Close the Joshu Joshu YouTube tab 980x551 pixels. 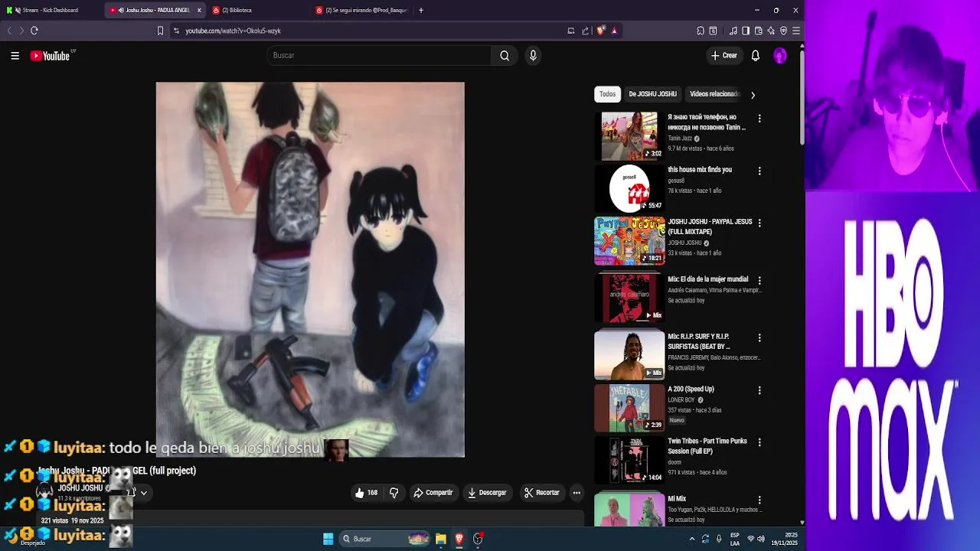[x=199, y=10]
